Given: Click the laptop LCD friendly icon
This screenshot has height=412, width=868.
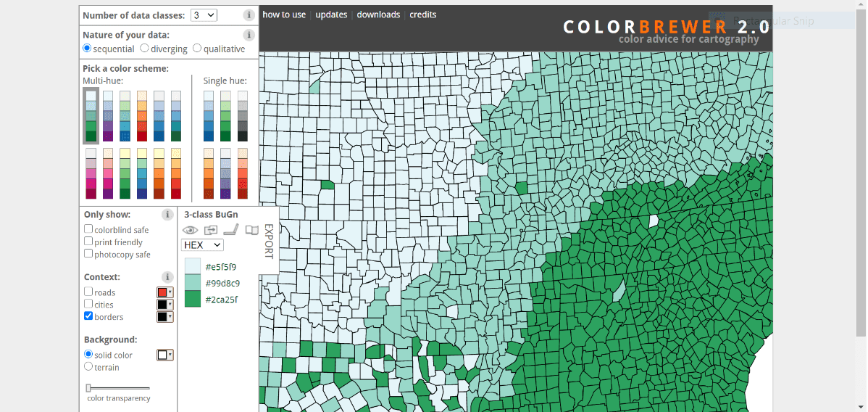Looking at the screenshot, I should point(231,230).
